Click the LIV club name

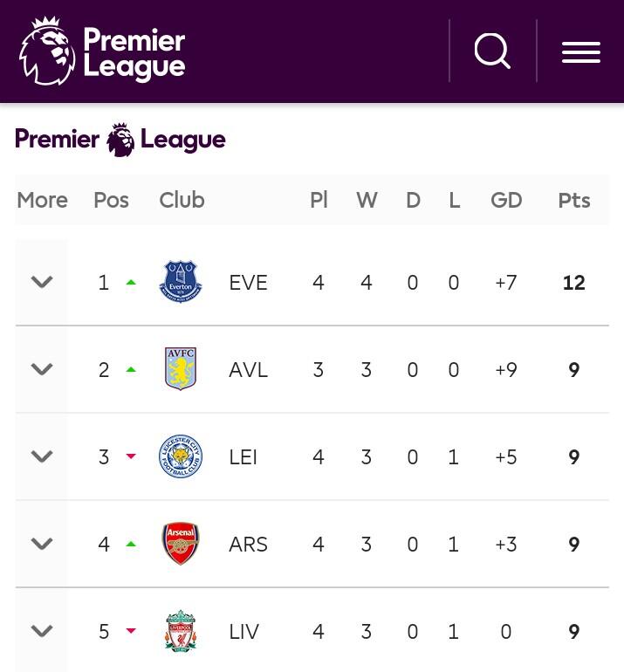click(243, 632)
